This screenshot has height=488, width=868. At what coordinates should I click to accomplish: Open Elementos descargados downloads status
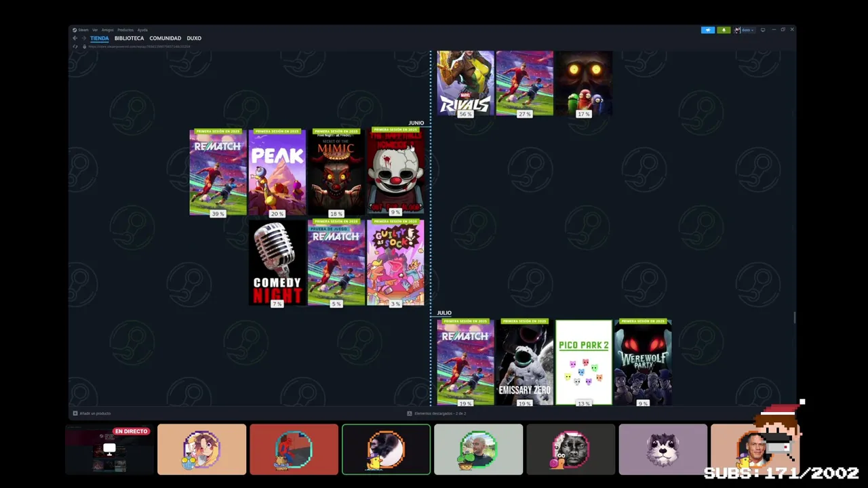(436, 413)
